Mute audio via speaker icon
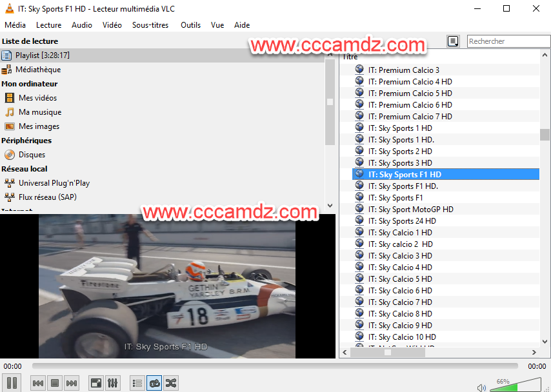Screen dimensions: 551x392 pyautogui.click(x=481, y=387)
